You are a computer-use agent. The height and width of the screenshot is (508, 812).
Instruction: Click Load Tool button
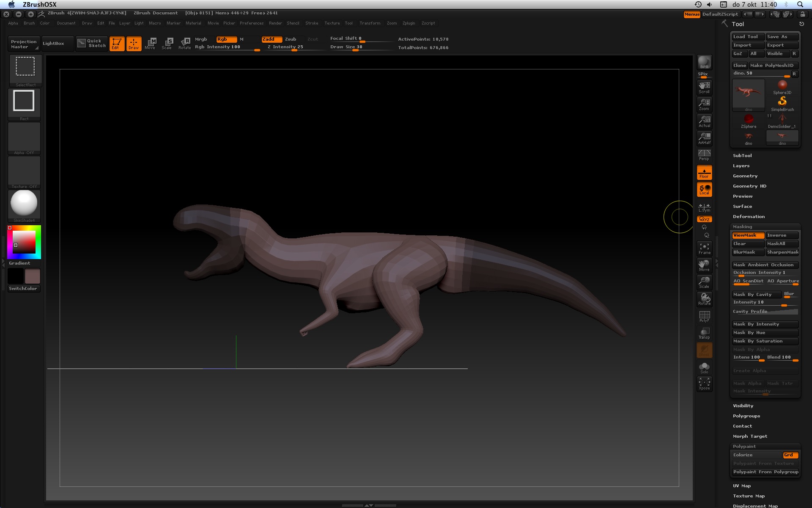coord(748,36)
